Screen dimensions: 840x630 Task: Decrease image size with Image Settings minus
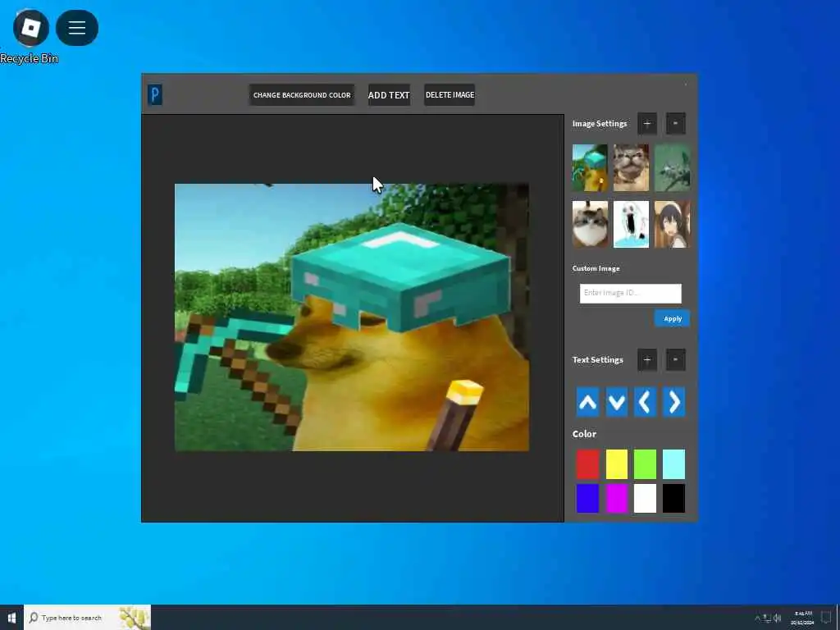[676, 124]
